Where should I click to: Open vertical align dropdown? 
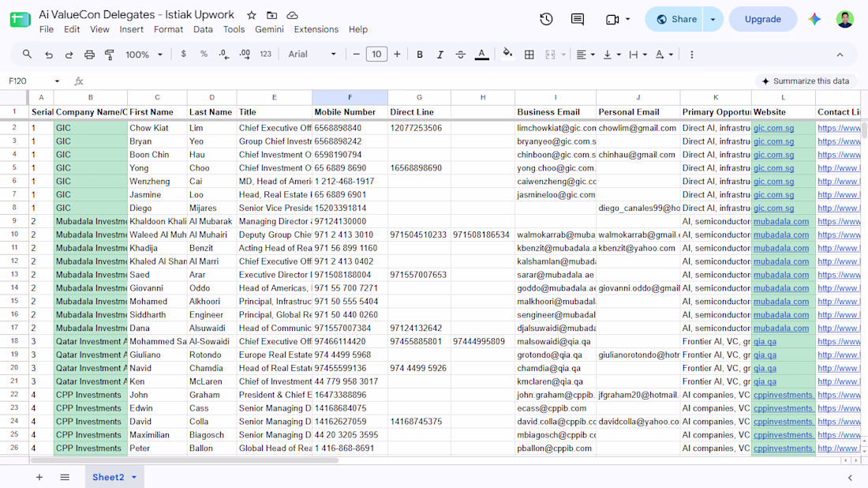click(x=611, y=54)
